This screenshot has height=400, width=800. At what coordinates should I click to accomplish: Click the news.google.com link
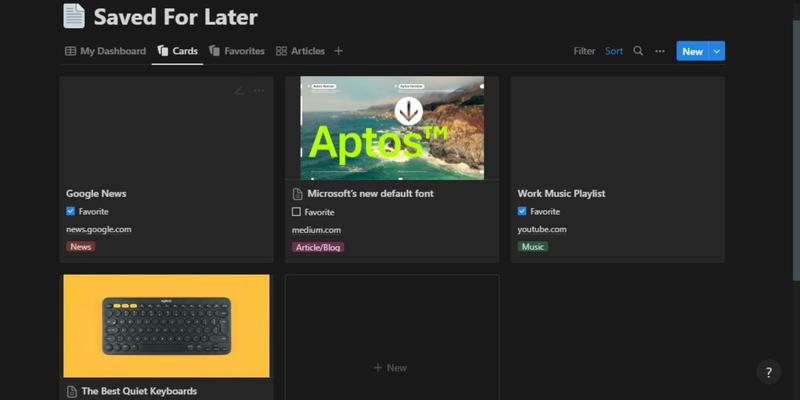tap(98, 229)
